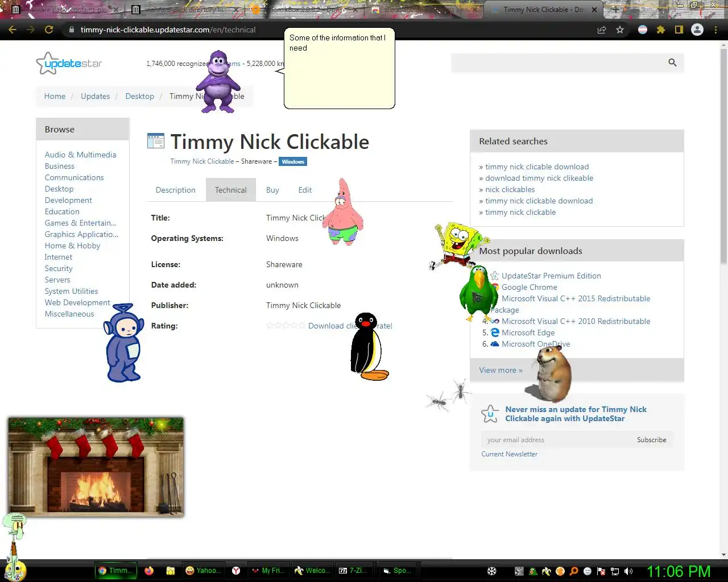Open Microsoft Visual C++ 2010 Redistributable link
This screenshot has width=728, height=582.
(x=576, y=321)
